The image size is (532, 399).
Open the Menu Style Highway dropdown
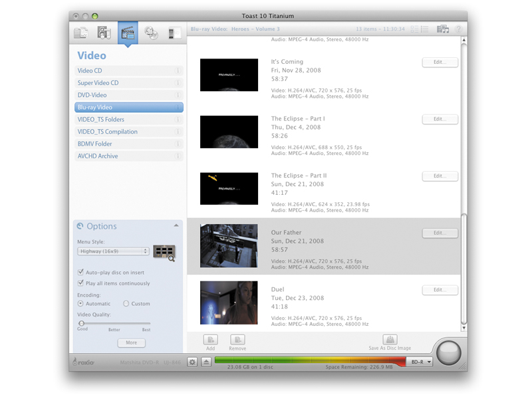pos(113,251)
